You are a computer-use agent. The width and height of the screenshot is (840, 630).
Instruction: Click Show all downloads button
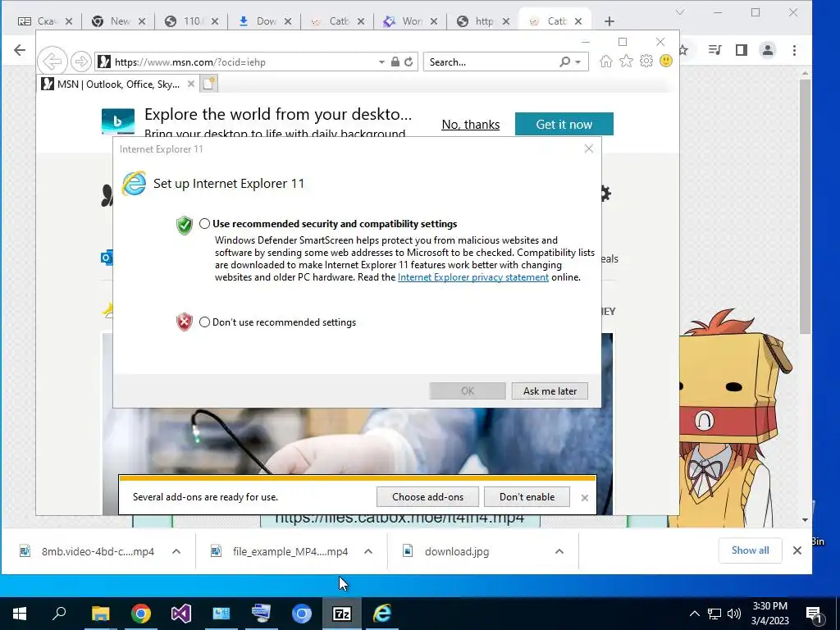[750, 550]
